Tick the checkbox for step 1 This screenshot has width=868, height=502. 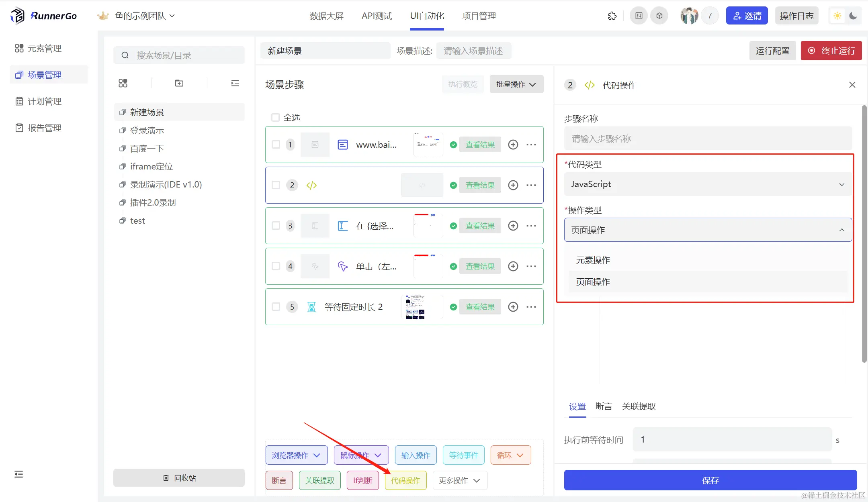pos(276,145)
